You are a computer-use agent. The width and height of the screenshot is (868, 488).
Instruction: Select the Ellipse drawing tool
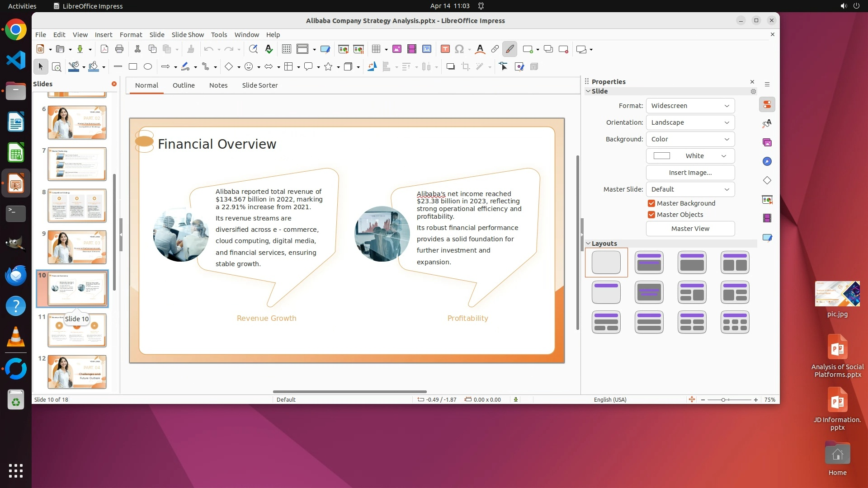[148, 67]
